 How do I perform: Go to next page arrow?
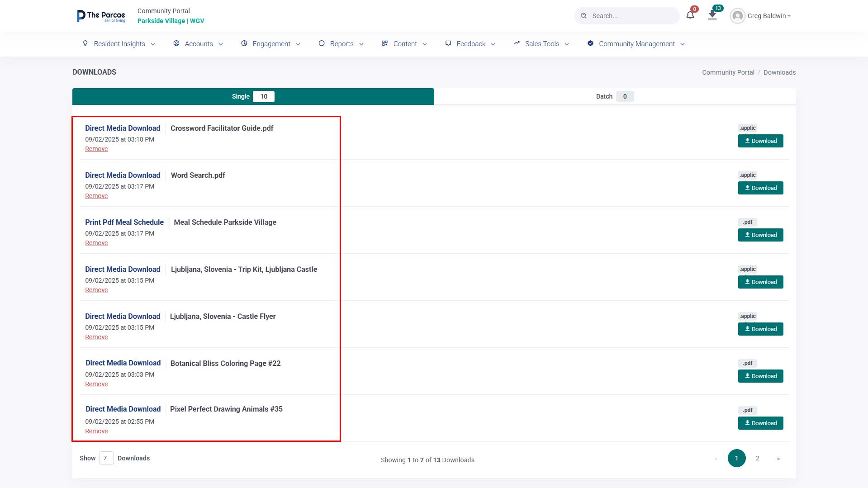tap(778, 459)
